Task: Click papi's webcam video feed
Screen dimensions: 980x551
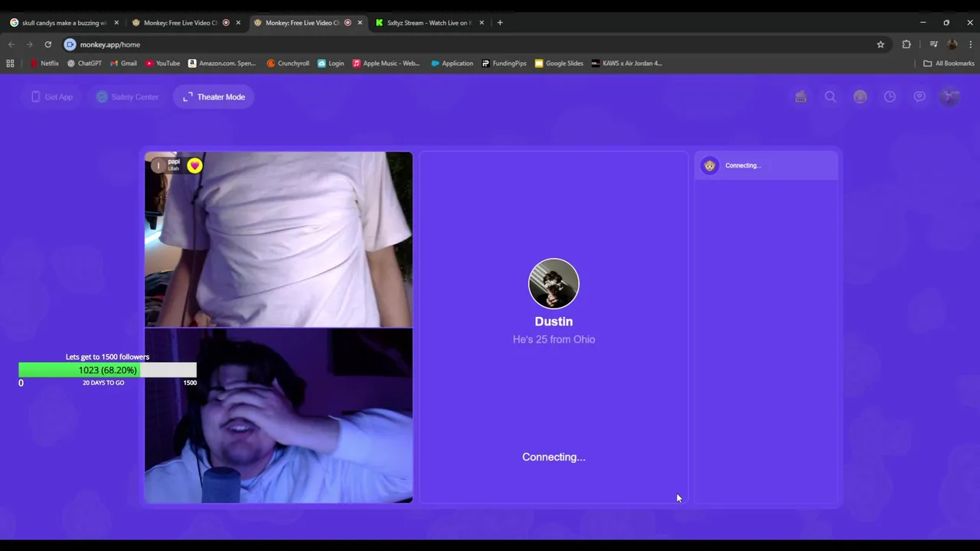Action: tap(279, 240)
